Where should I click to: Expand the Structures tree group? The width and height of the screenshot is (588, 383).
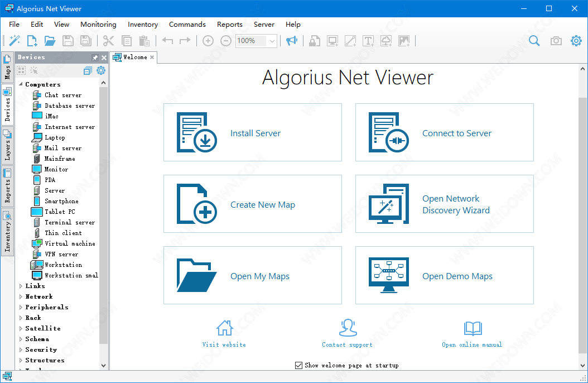21,360
